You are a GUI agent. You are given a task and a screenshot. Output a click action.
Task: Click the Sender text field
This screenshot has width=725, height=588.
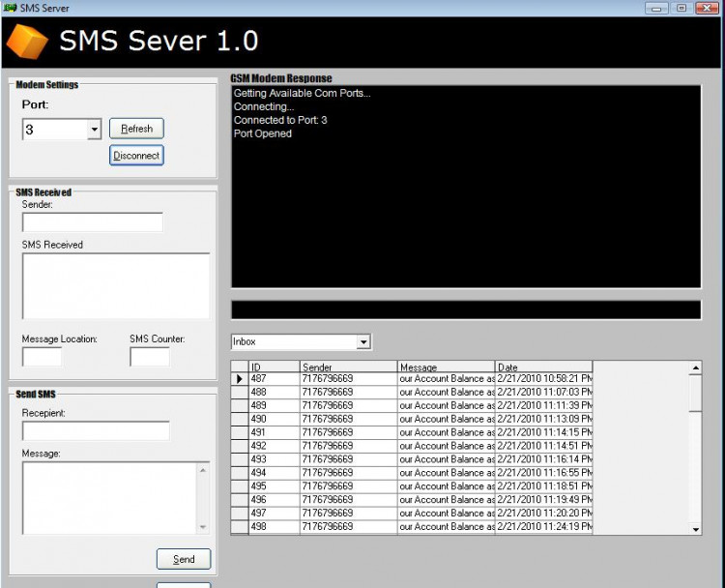[x=93, y=222]
